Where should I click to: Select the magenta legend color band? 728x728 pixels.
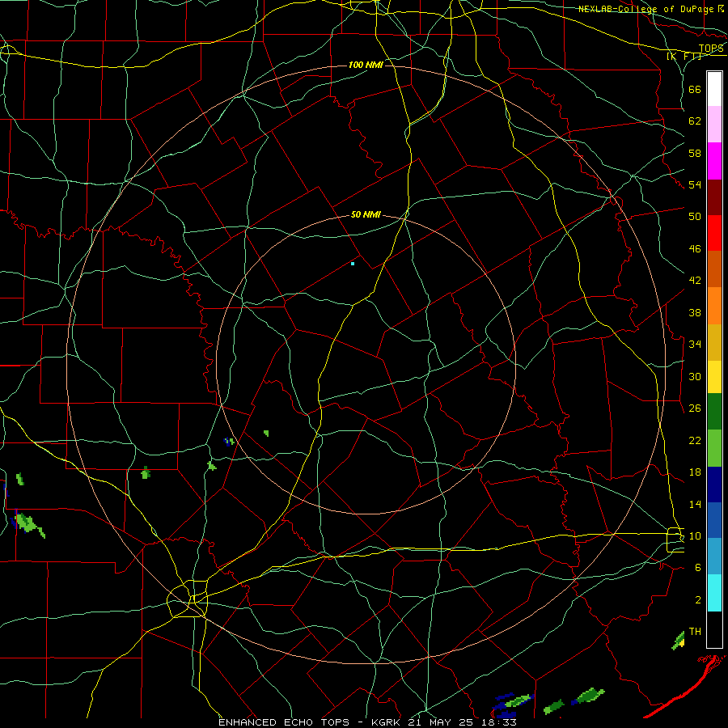[714, 161]
